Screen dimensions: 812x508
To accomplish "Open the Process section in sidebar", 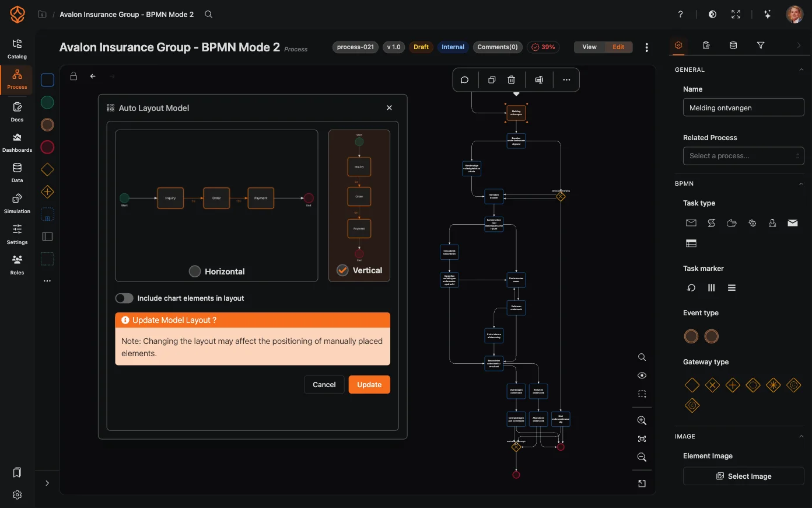I will [x=17, y=80].
